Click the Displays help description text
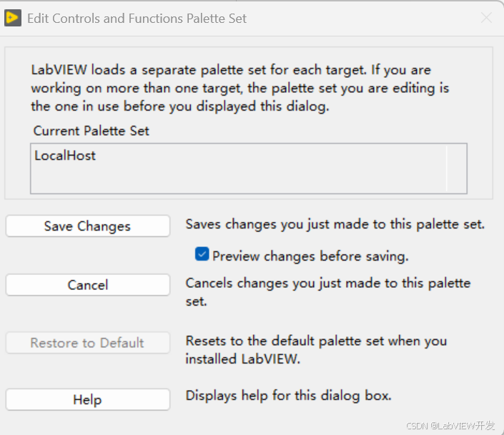The width and height of the screenshot is (504, 435). [x=288, y=396]
